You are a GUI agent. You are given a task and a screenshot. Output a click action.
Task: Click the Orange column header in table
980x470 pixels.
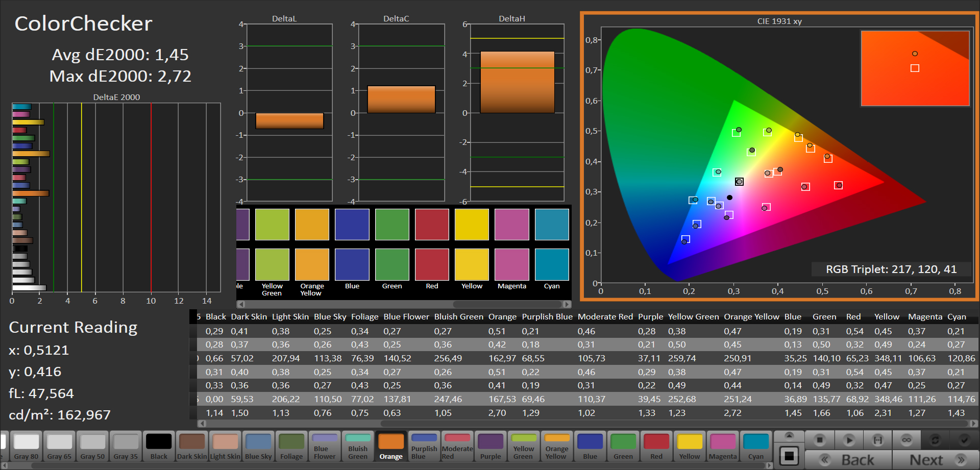(x=502, y=316)
